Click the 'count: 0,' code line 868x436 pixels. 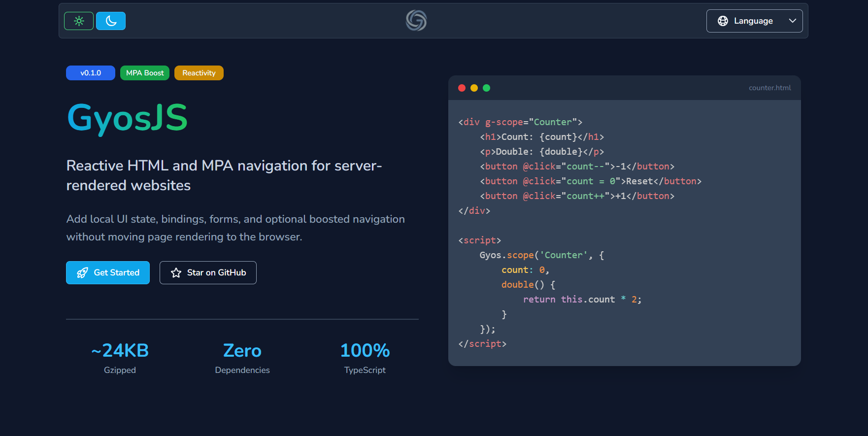(x=525, y=270)
